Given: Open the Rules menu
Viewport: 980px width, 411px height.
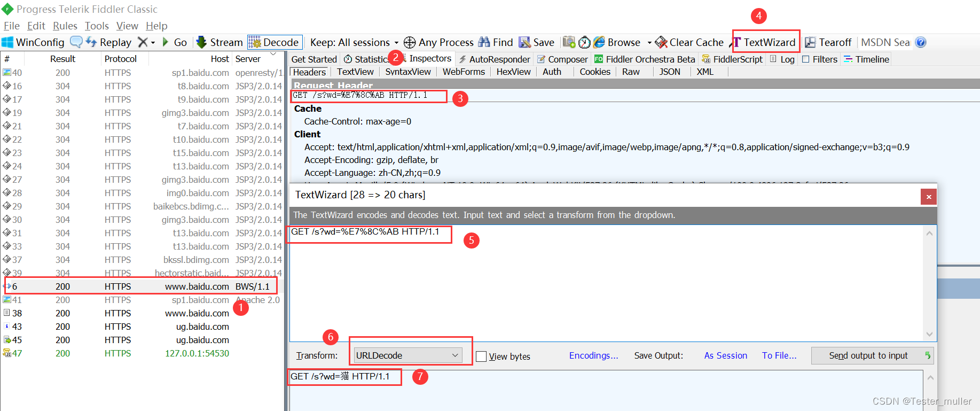Looking at the screenshot, I should [65, 26].
